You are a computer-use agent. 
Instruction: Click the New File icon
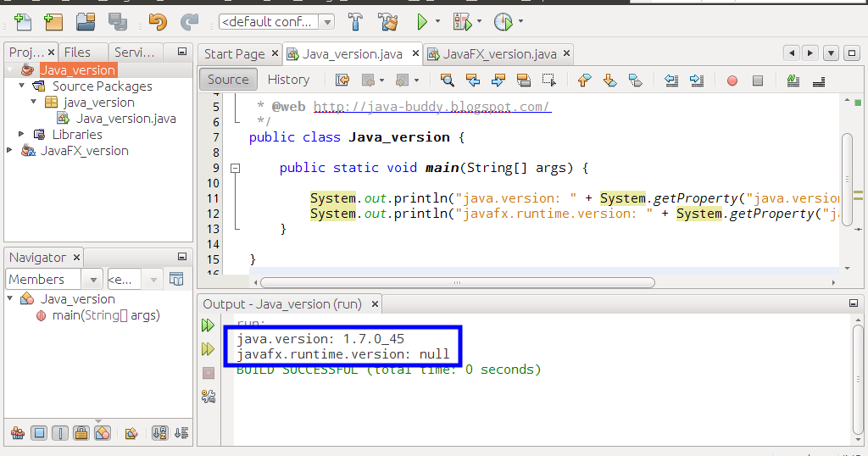[22, 22]
